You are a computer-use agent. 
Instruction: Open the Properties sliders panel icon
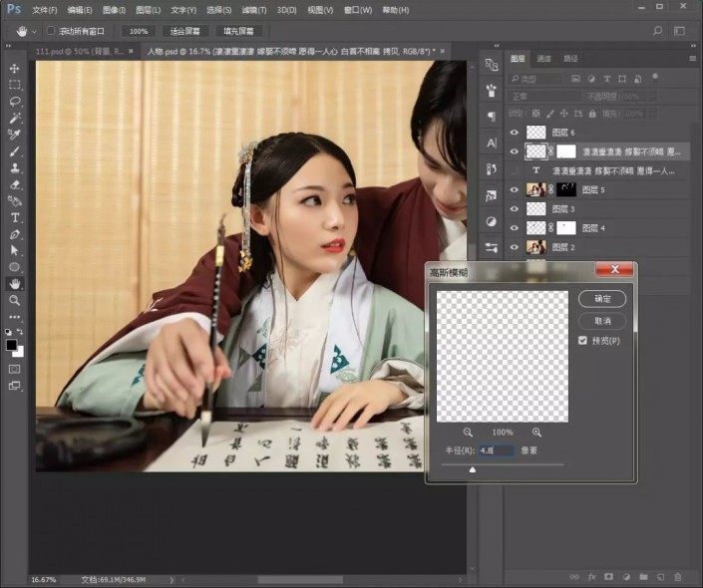[492, 247]
